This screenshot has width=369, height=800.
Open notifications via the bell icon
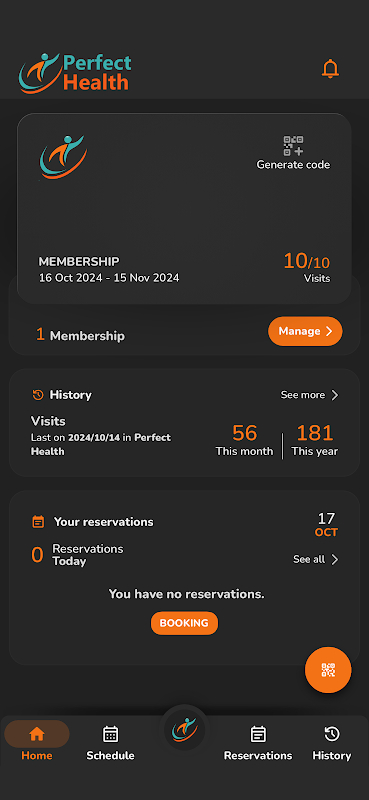[x=330, y=69]
